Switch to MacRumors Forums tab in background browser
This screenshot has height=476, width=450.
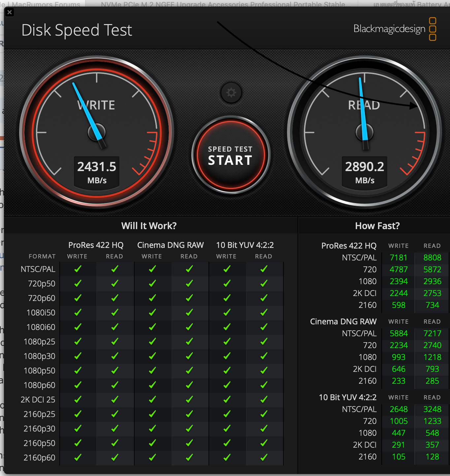pyautogui.click(x=43, y=4)
